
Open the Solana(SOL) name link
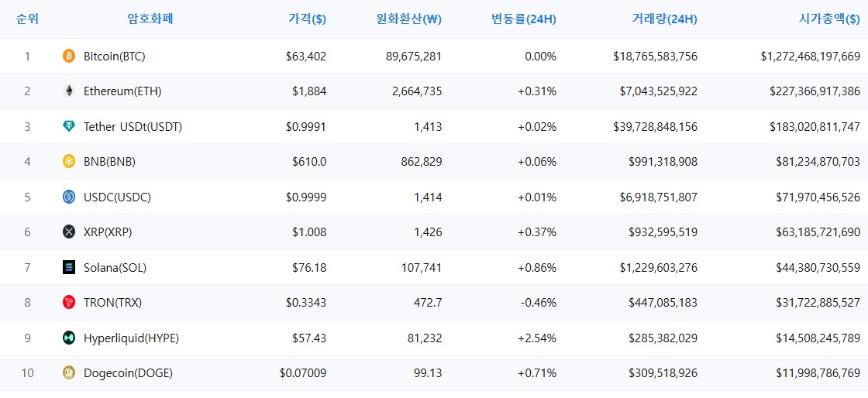coord(115,268)
